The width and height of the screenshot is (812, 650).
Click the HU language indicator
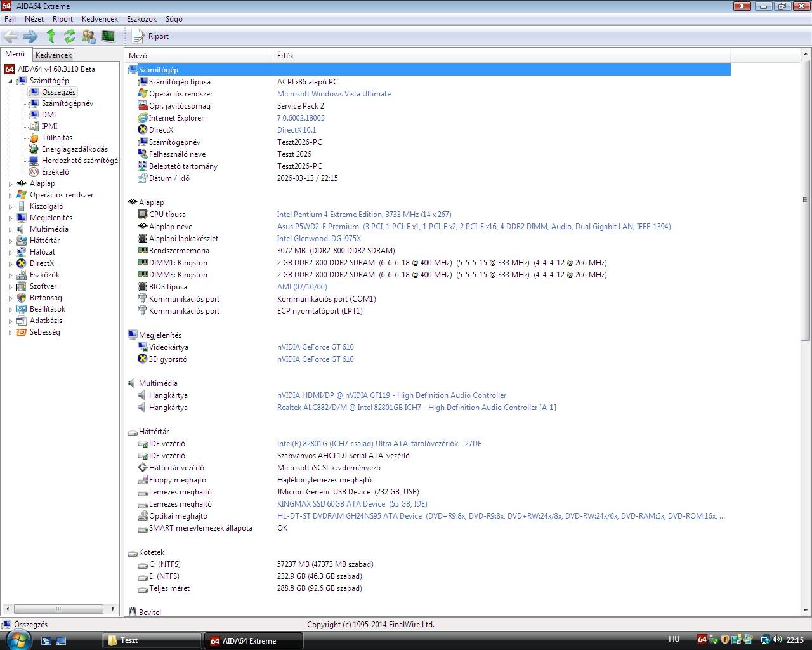tap(674, 640)
